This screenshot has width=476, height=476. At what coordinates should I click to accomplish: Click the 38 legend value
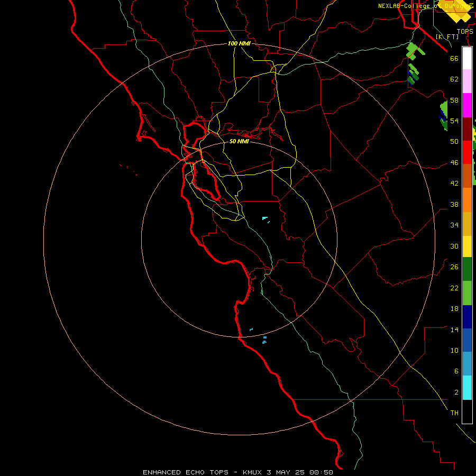click(x=454, y=204)
